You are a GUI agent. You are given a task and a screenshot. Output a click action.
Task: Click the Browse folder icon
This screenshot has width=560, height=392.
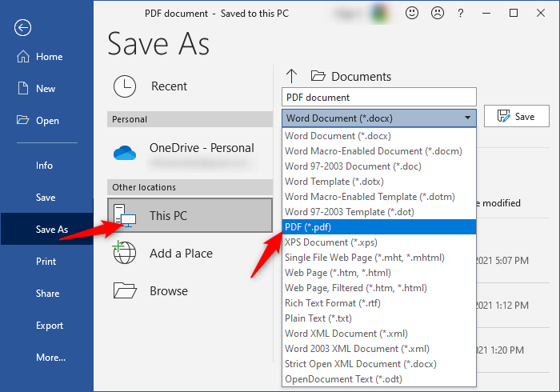pyautogui.click(x=125, y=290)
